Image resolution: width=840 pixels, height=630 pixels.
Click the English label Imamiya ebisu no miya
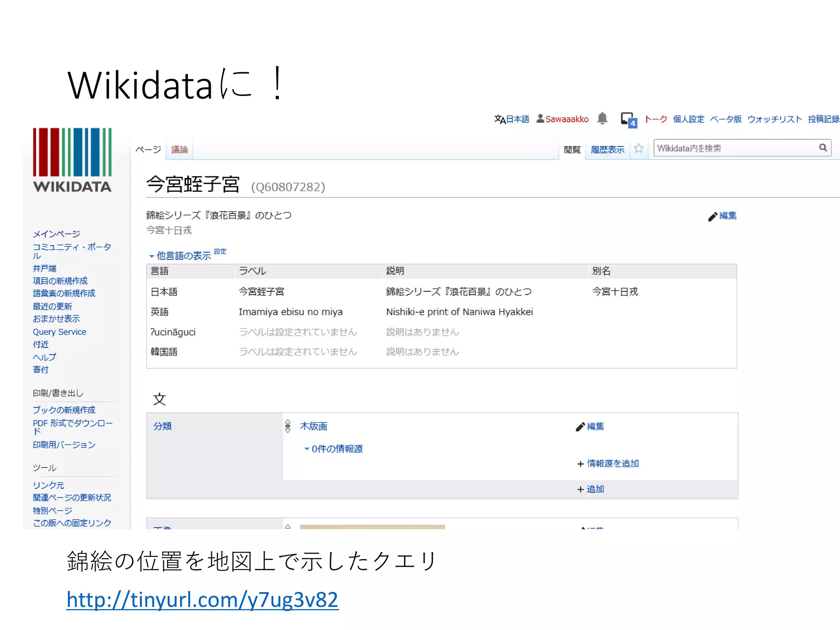[x=290, y=312]
